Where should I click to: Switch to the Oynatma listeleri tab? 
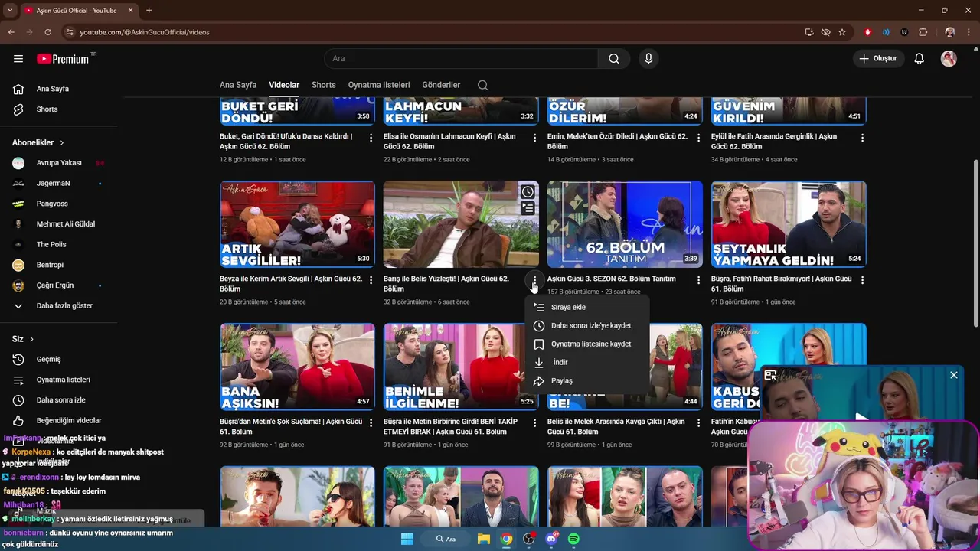[379, 85]
